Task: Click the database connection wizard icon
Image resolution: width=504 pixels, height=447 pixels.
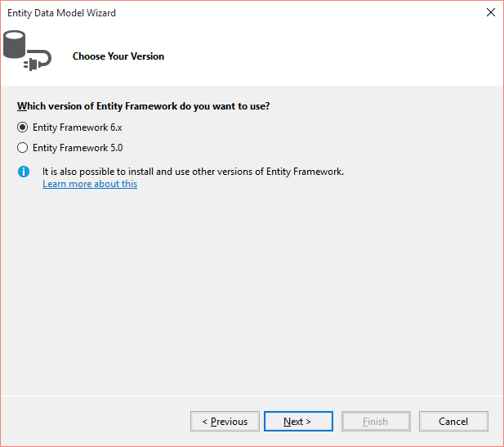Action: [x=27, y=51]
